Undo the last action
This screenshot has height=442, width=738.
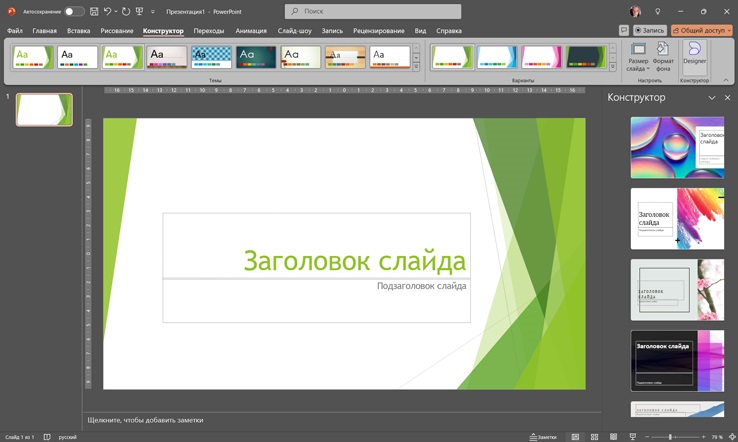point(107,12)
